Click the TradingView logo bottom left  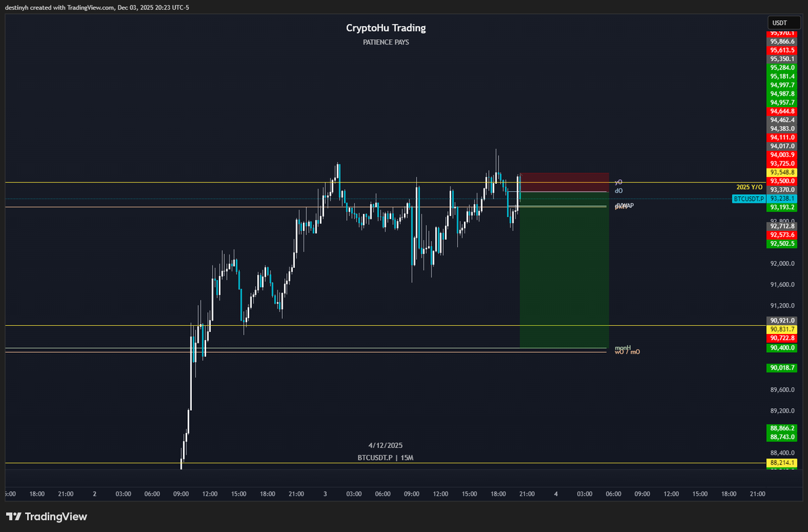47,517
